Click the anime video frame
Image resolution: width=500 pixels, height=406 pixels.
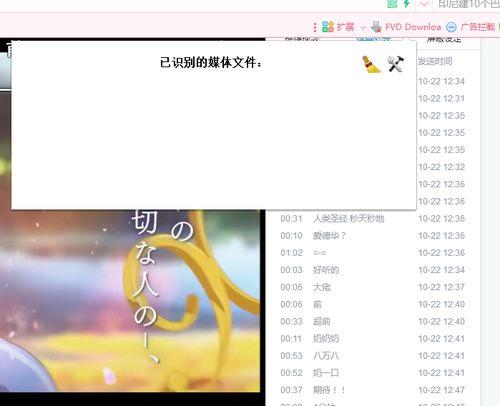point(130,300)
